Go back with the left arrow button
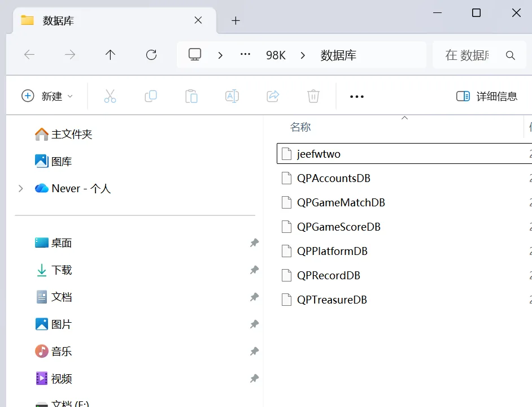The image size is (532, 407). [x=29, y=55]
